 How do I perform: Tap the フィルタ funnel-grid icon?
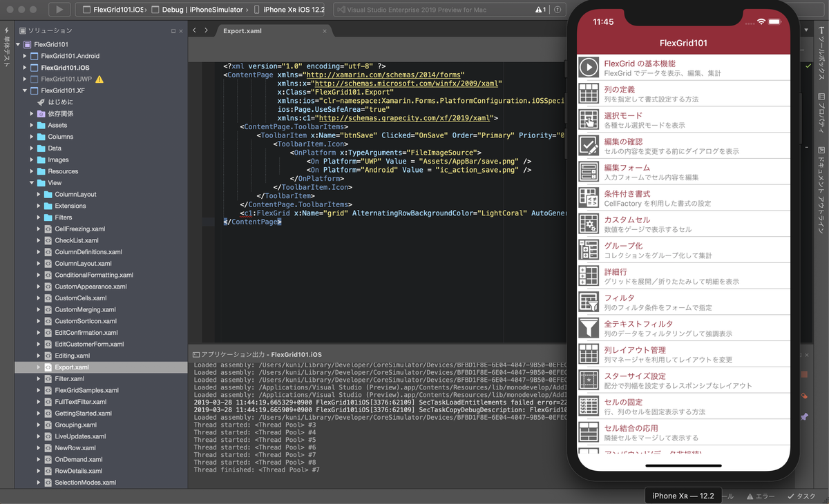(589, 302)
